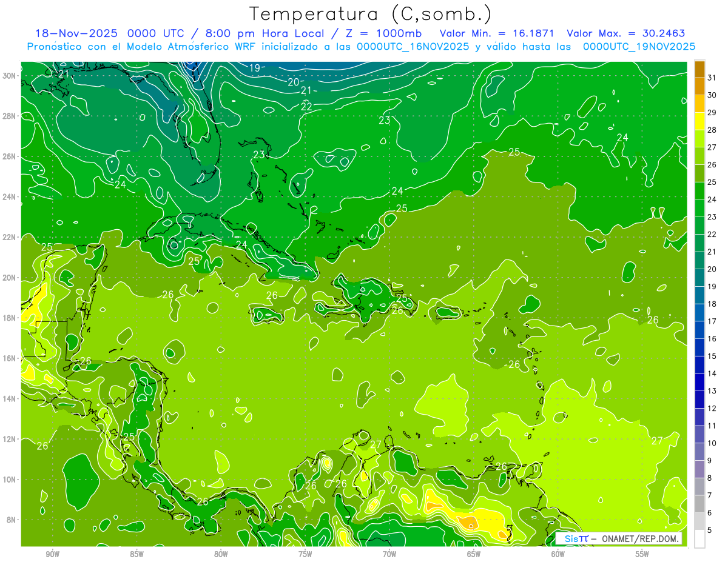Click the 90W longitude axis label
Image resolution: width=728 pixels, height=562 pixels.
click(x=53, y=554)
